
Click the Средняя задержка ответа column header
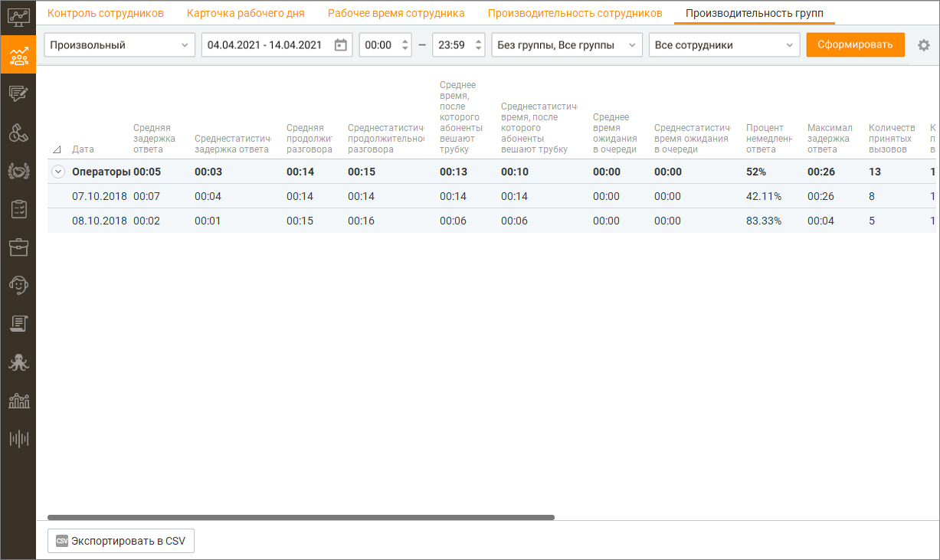tap(154, 139)
